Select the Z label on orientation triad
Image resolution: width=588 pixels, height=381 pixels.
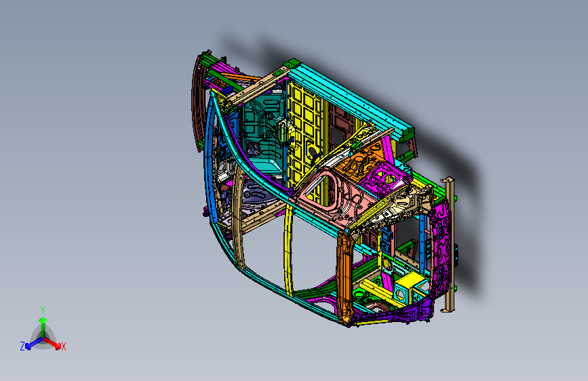pos(22,346)
